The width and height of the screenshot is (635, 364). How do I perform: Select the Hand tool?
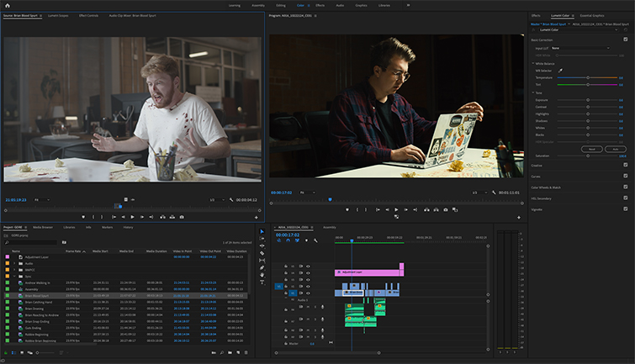coord(262,275)
